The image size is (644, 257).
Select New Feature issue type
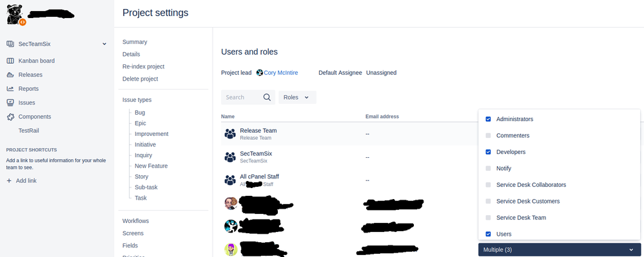(x=151, y=166)
